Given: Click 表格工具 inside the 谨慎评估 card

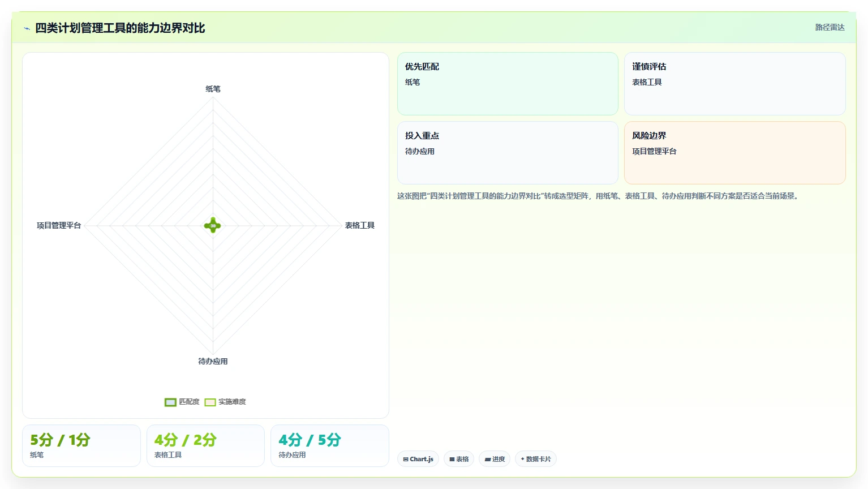Looking at the screenshot, I should click(647, 82).
